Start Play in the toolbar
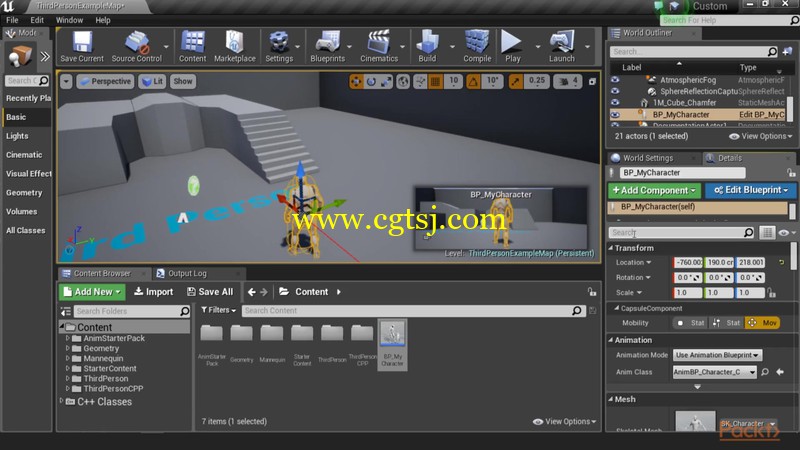 [512, 46]
